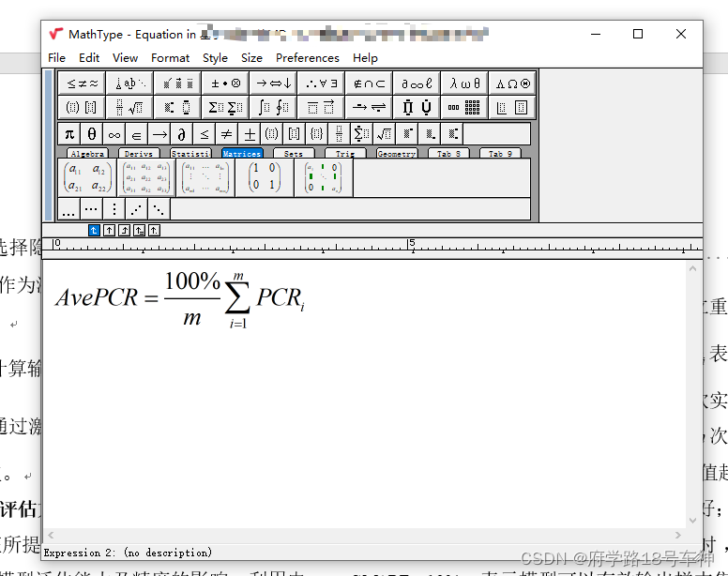728x576 pixels.
Task: Open the logical symbols palette (∴∀∃)
Action: click(x=321, y=83)
